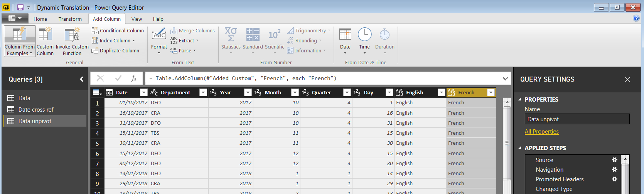The image size is (644, 194).
Task: Click Merge Columns
Action: click(192, 30)
